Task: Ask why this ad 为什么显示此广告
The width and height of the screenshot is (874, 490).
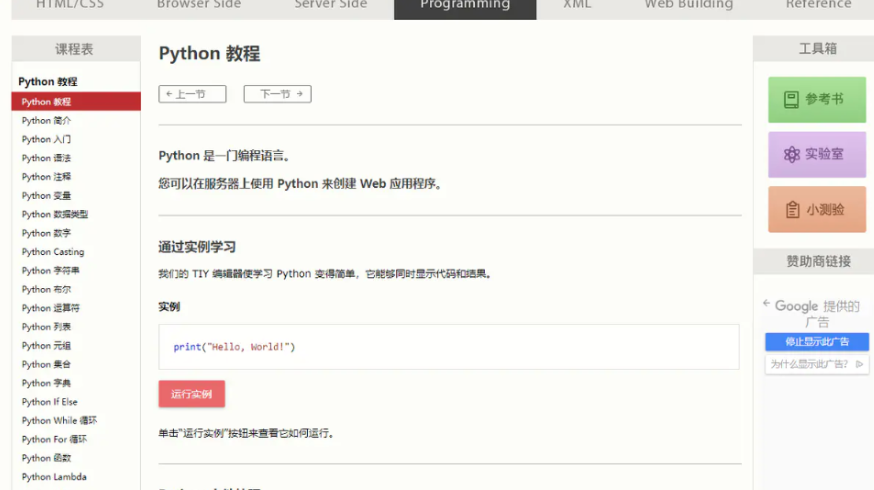Action: tap(809, 364)
